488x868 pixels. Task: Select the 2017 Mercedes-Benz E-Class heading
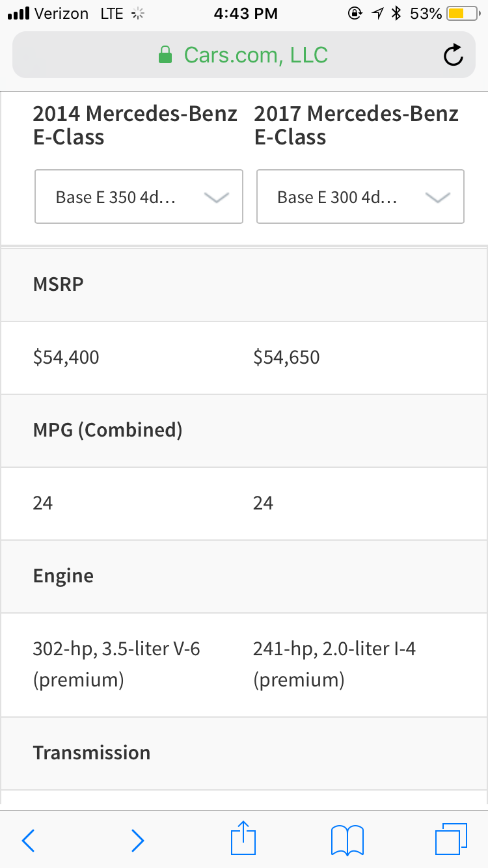click(357, 125)
